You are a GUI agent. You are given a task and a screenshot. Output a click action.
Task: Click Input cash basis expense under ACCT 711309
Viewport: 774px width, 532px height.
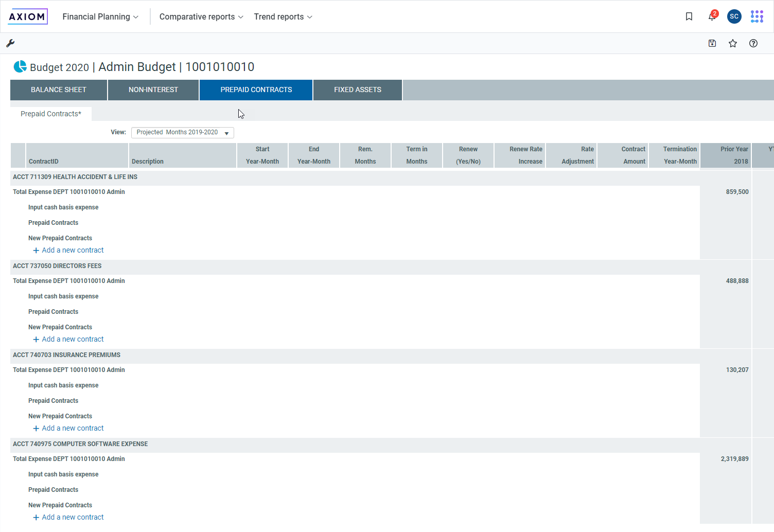click(63, 207)
